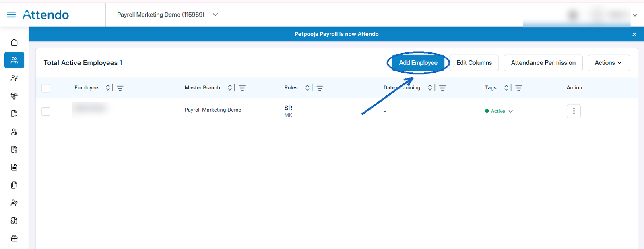Click the Employee column header label
The image size is (644, 249).
[86, 87]
